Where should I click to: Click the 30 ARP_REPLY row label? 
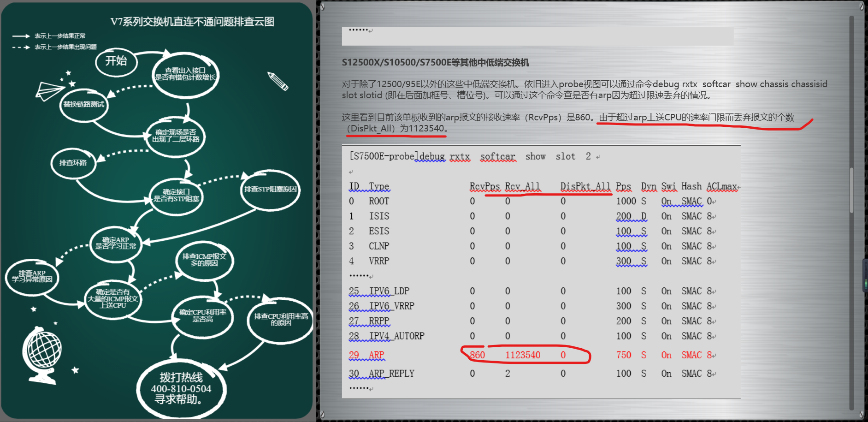pyautogui.click(x=382, y=374)
